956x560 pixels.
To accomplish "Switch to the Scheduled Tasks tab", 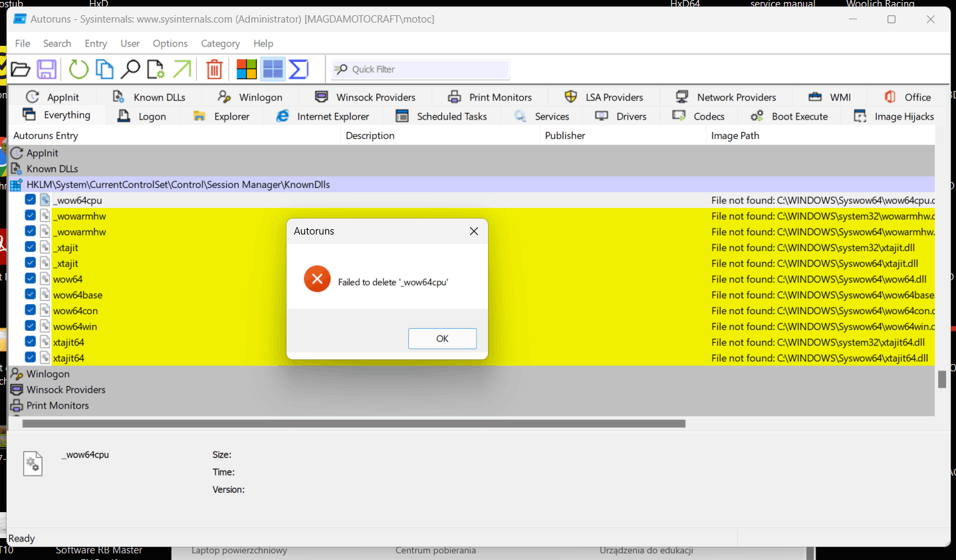I will pos(441,116).
